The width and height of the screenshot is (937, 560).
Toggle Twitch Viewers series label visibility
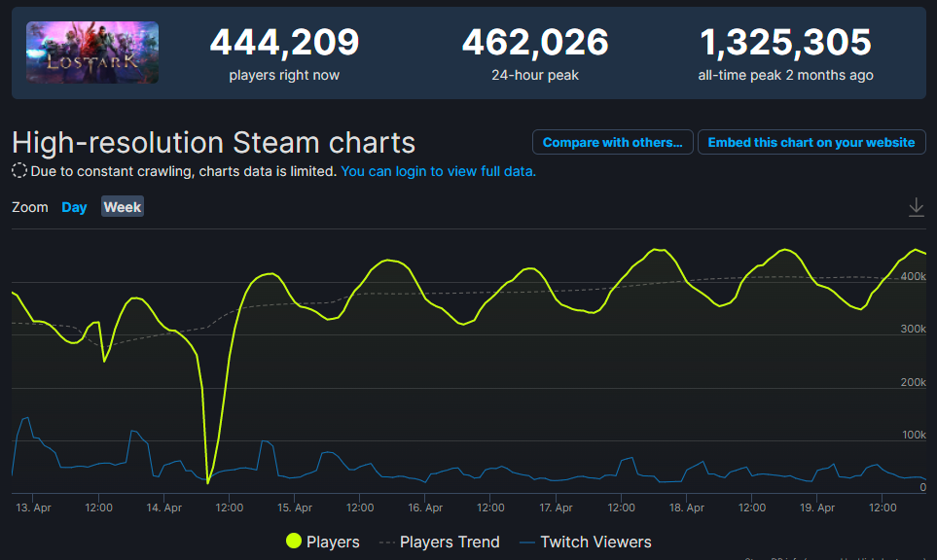[x=595, y=542]
